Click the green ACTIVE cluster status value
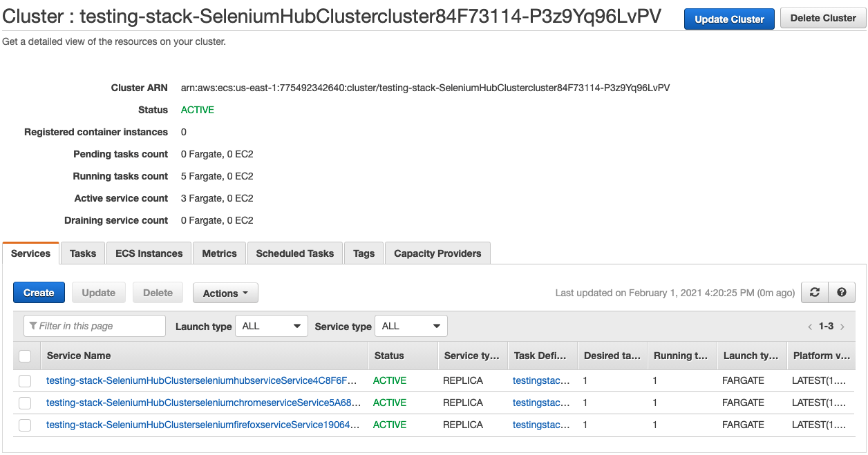The image size is (868, 455). coord(198,110)
